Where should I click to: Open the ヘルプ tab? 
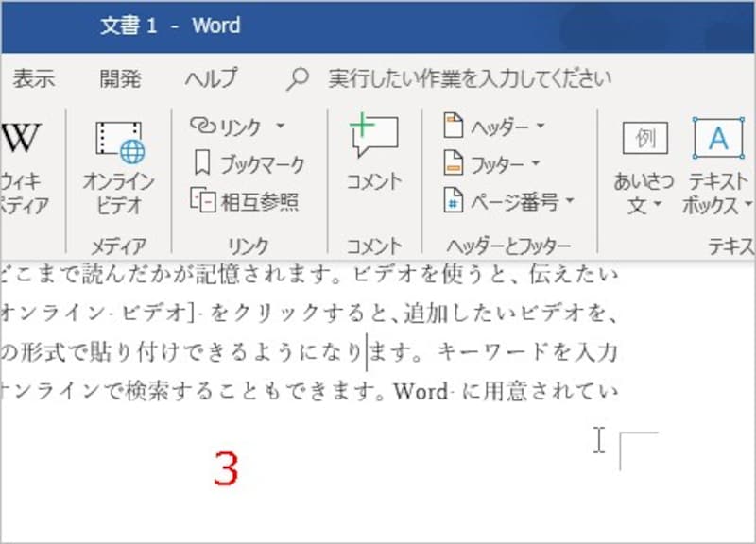(x=211, y=78)
